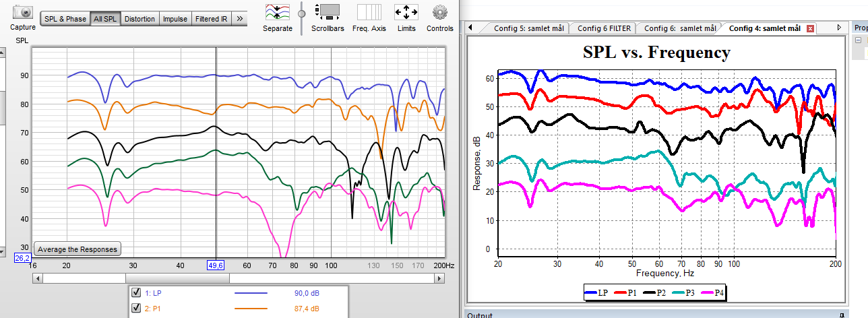Viewport: 868px width, 318px height.
Task: Switch to the Distortion graph
Action: (x=139, y=19)
